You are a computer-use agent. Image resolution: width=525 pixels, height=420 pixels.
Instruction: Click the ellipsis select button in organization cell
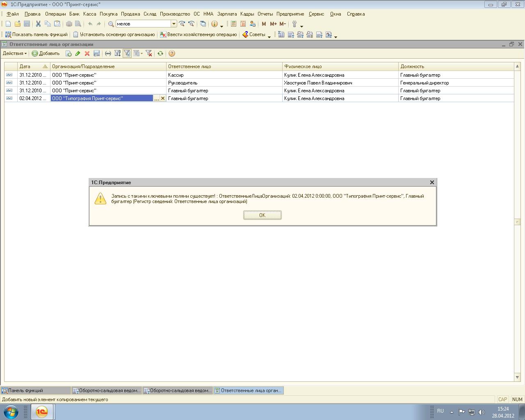[156, 98]
